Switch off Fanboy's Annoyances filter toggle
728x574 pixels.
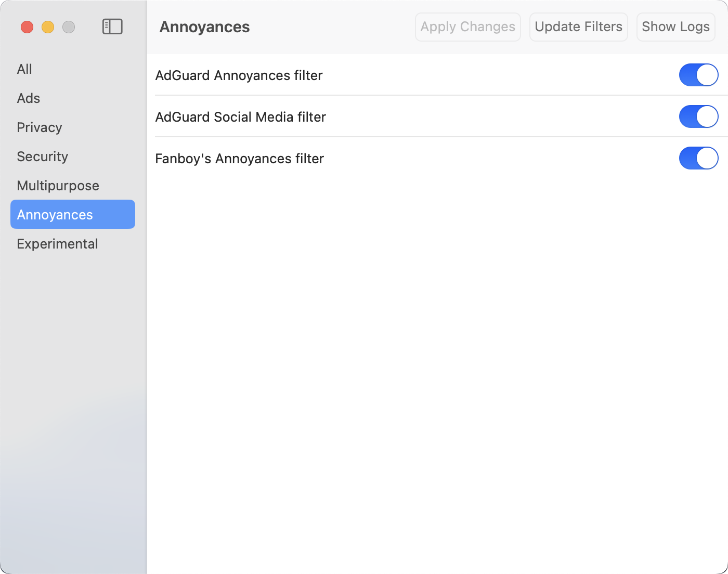click(698, 158)
